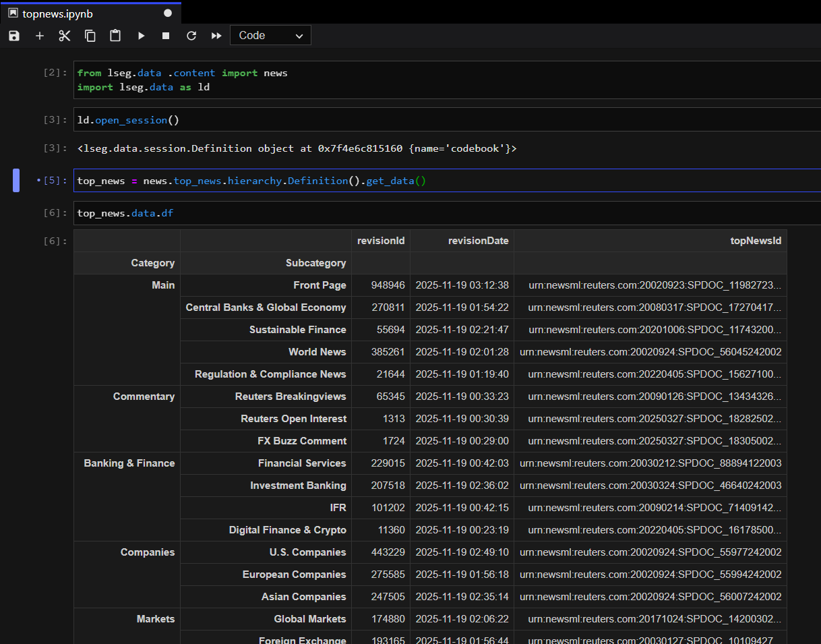This screenshot has height=644, width=821.
Task: Click the revisionDate column header
Action: pyautogui.click(x=478, y=241)
